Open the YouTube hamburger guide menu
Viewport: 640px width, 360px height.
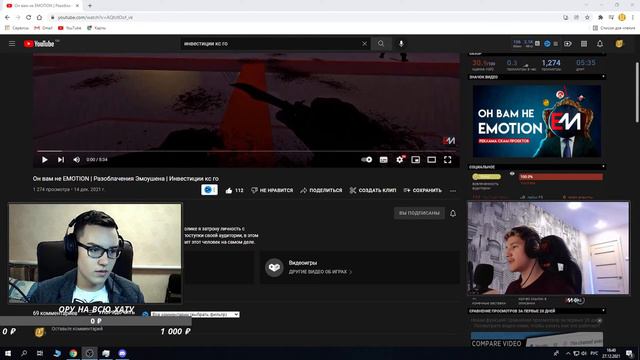(12, 44)
